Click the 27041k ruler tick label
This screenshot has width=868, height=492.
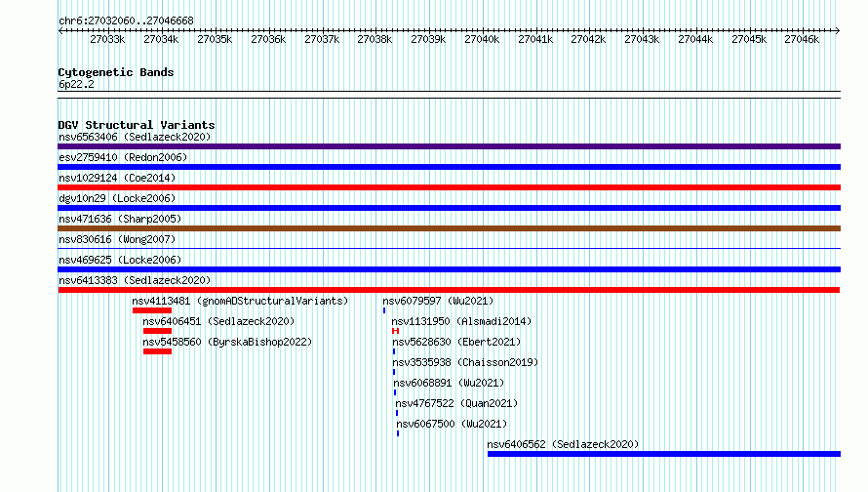[535, 39]
